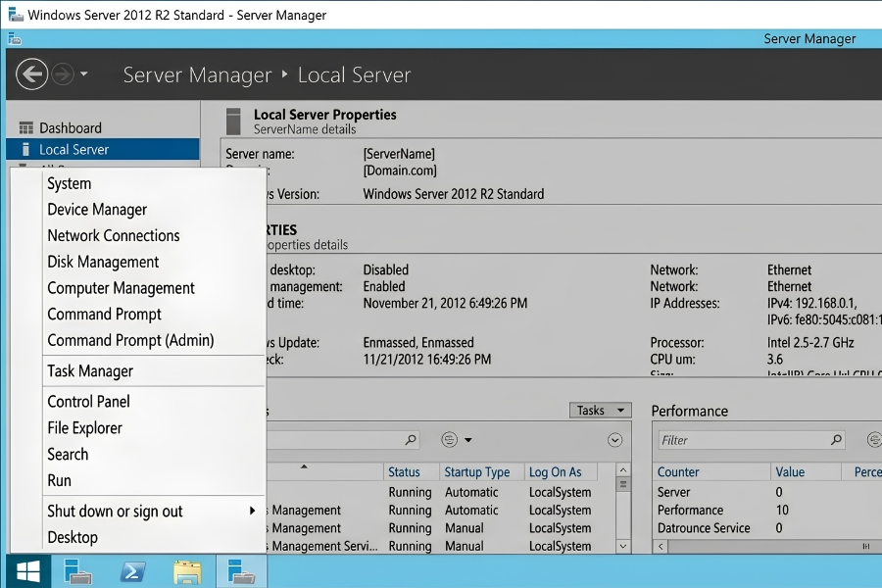Click the active Server Manager taskbar icon
Screen dimensions: 882x588
coord(241,571)
